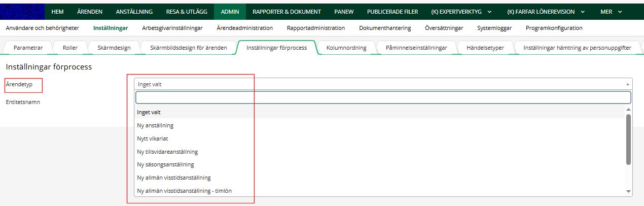Click the dropdown list scrollbar up arrow

629,110
